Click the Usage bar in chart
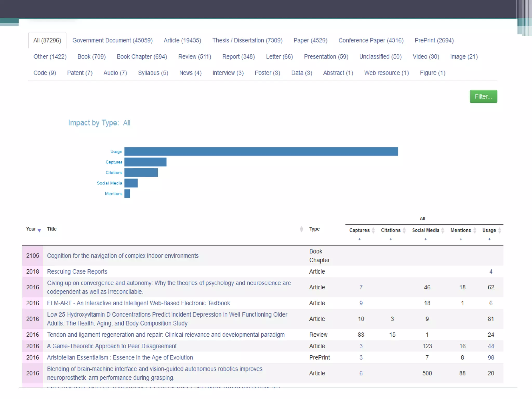 (x=261, y=151)
